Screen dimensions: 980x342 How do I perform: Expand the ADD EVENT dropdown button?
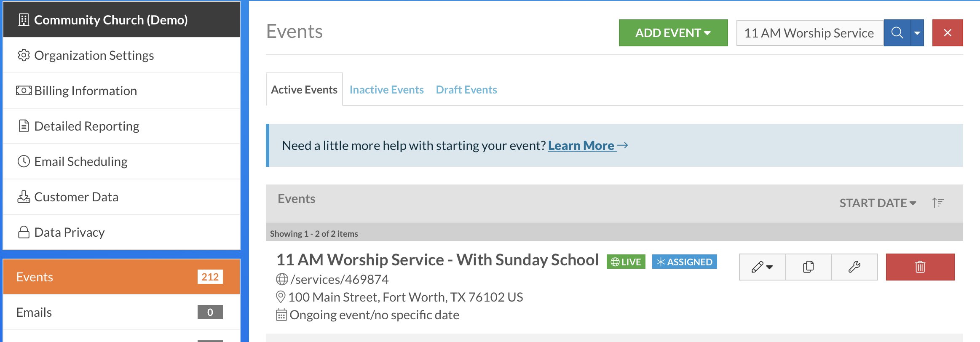click(x=673, y=33)
